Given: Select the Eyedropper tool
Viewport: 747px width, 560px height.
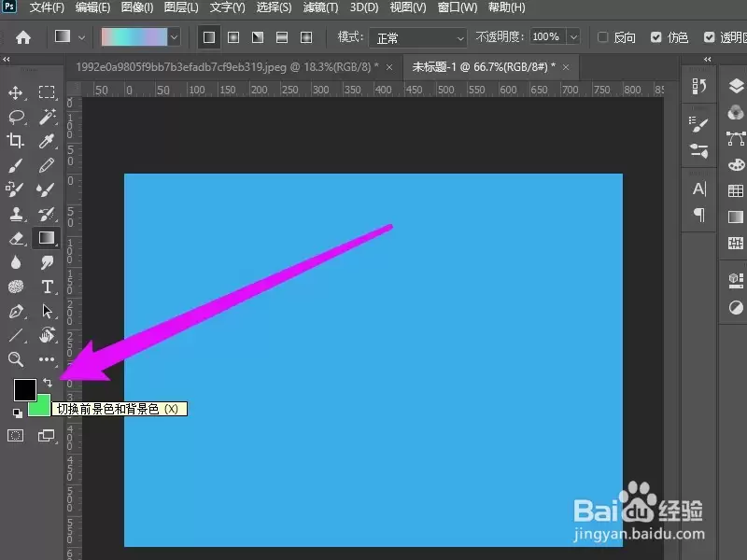Looking at the screenshot, I should point(47,141).
